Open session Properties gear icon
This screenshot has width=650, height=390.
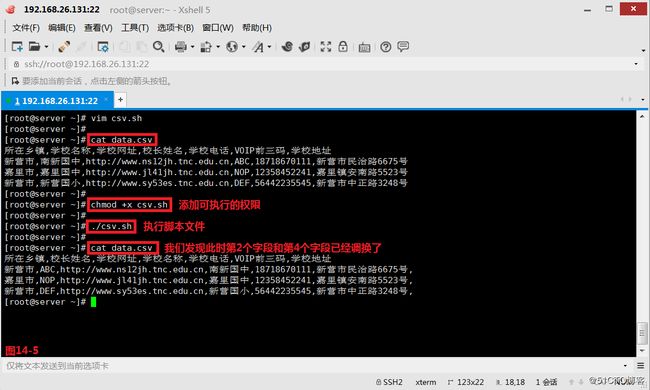[102, 46]
